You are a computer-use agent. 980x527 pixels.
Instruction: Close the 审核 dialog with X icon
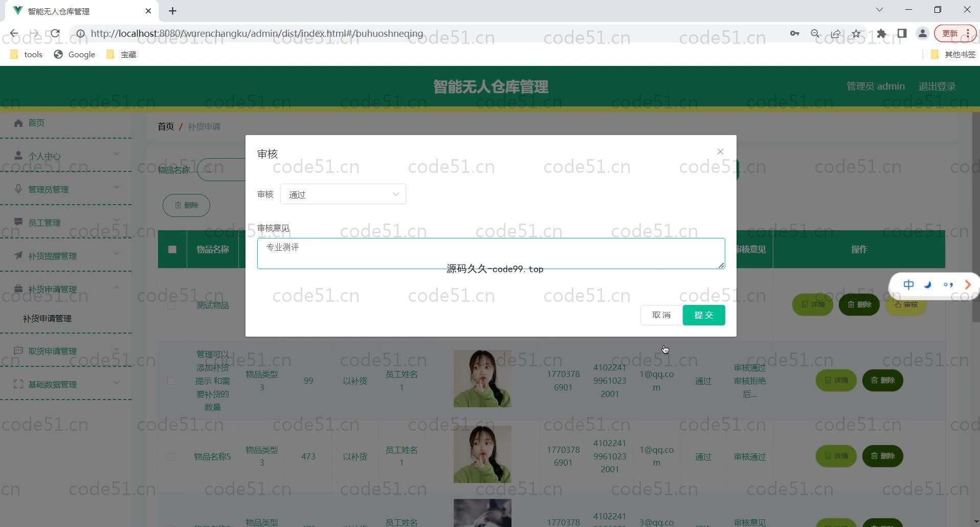coord(720,151)
